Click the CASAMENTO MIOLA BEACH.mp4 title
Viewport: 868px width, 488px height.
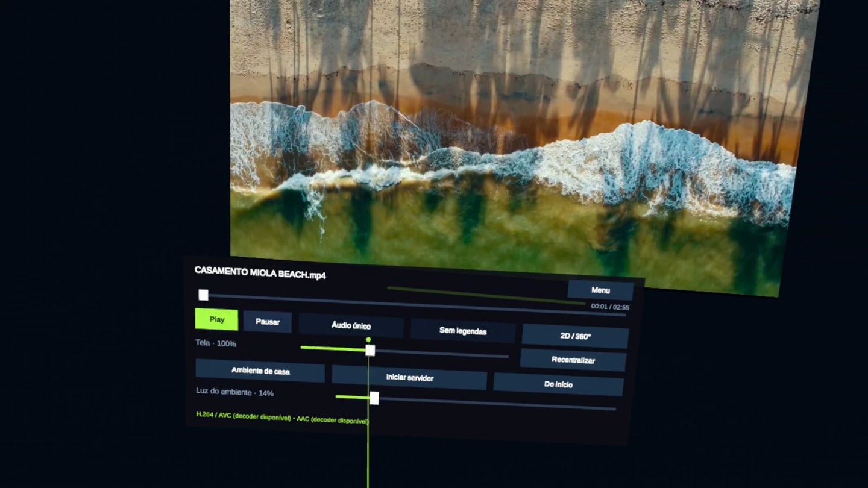click(x=260, y=272)
